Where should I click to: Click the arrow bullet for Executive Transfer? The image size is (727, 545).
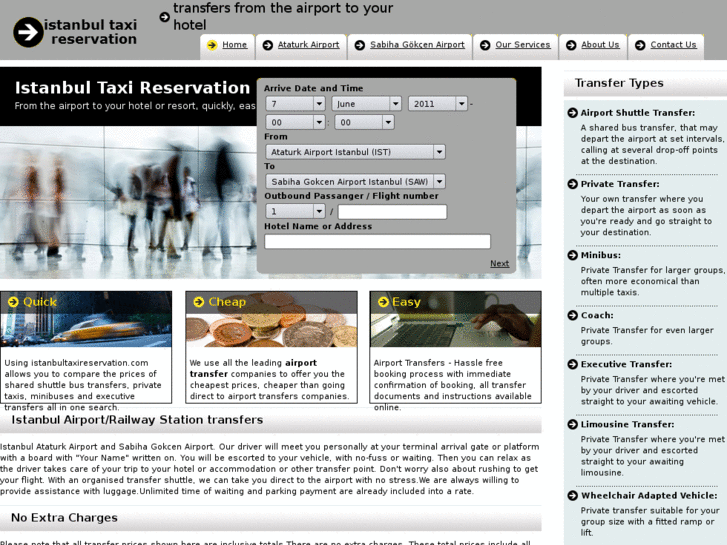pos(573,364)
